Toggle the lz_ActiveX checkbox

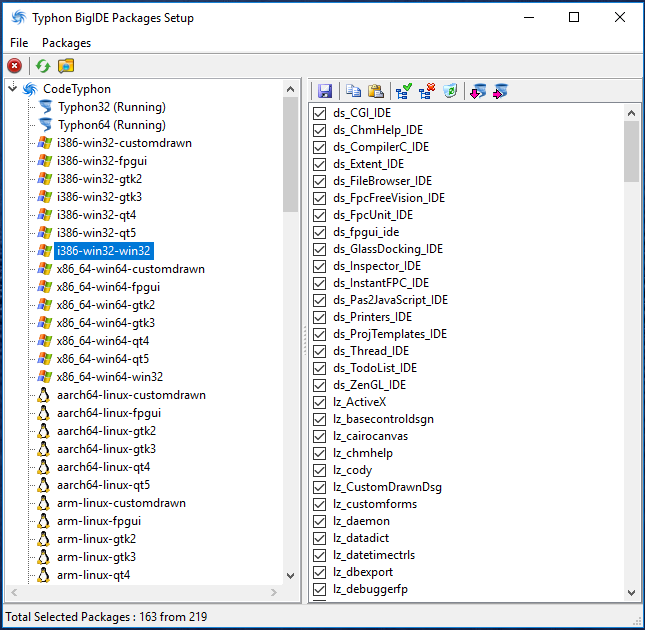coord(320,402)
